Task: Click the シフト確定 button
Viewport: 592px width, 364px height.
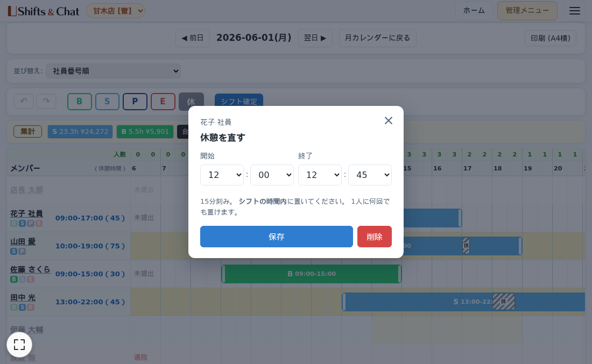Action: point(238,102)
